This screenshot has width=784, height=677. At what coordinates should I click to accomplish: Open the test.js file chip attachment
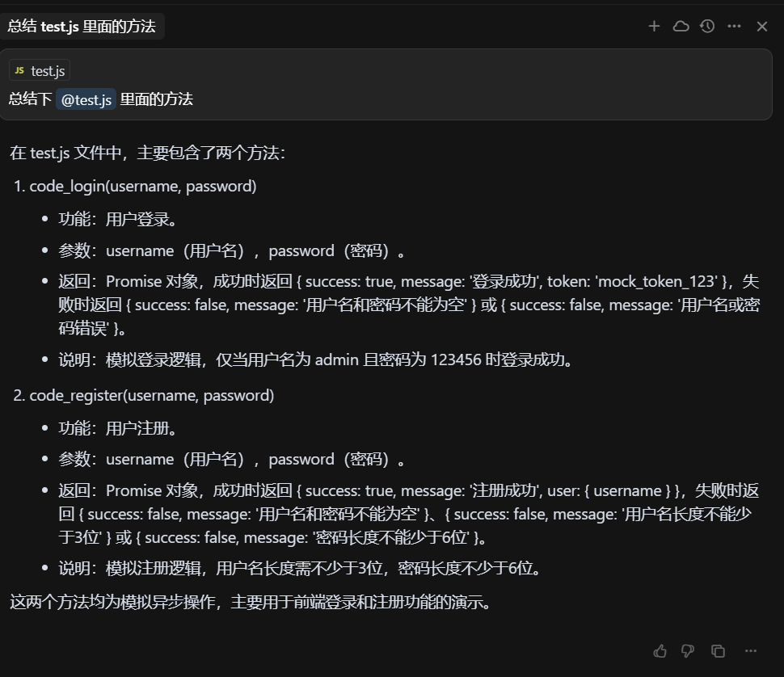pos(40,71)
